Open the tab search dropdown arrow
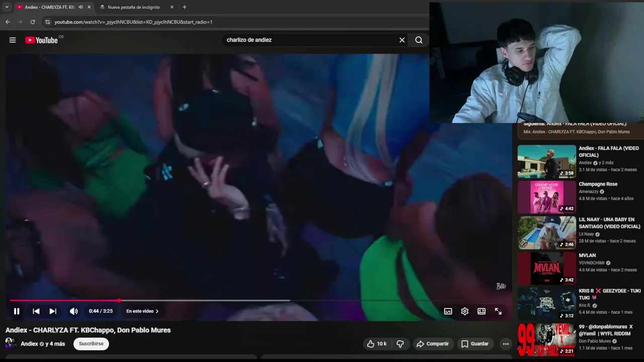644x362 pixels. (7, 7)
